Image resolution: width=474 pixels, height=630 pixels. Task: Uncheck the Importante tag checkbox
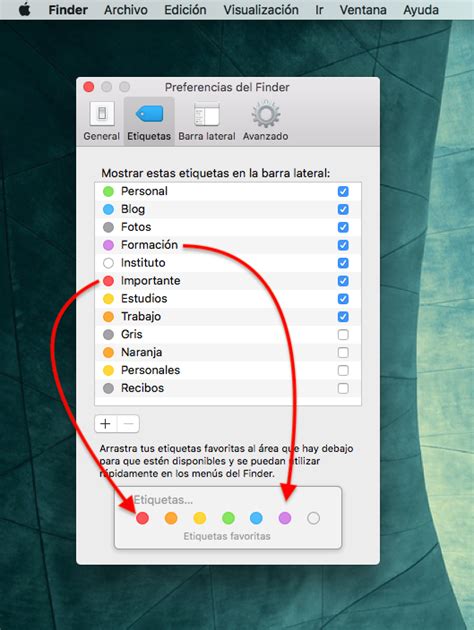coord(343,281)
